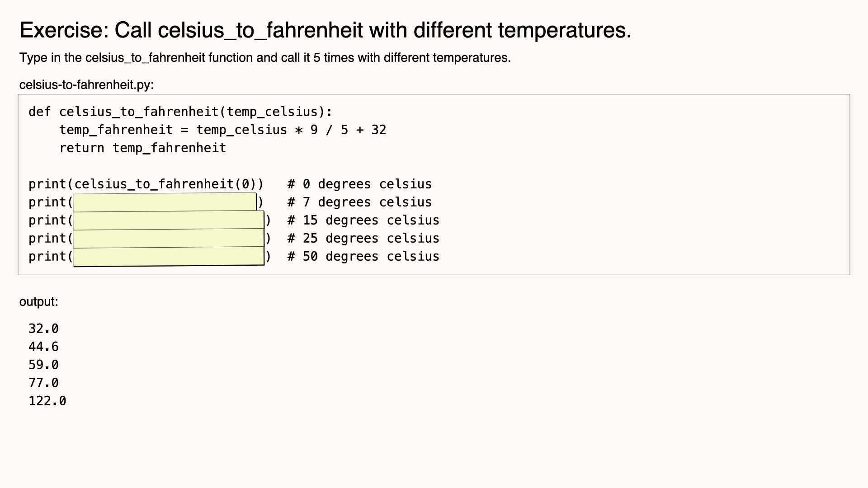Click the print(celsius_to_fahrenheit(0)) line

coord(146,184)
